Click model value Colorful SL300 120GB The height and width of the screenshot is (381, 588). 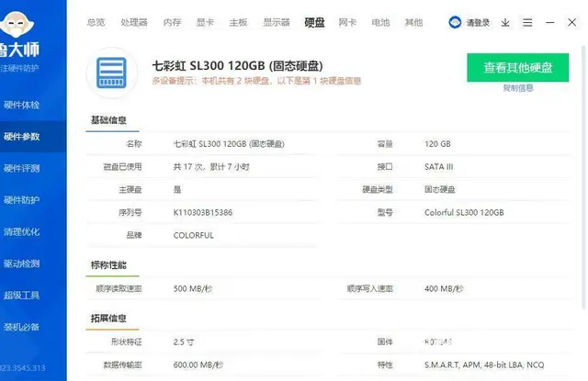pos(464,212)
